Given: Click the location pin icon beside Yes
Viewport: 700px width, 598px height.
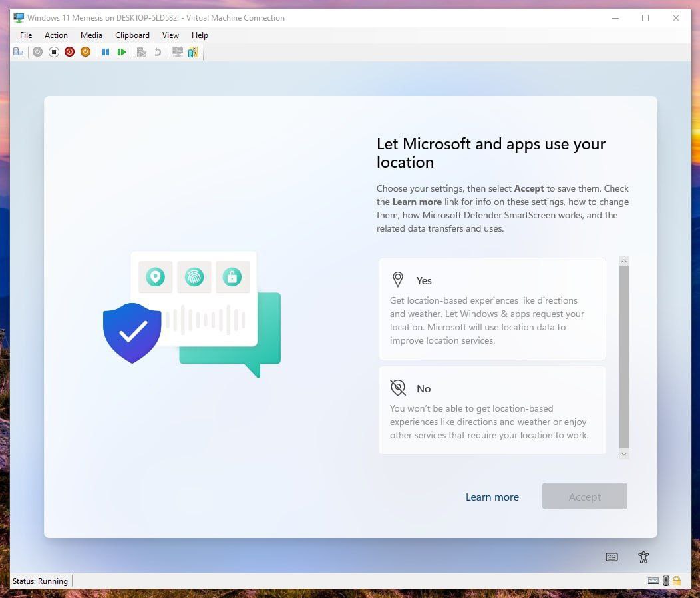Looking at the screenshot, I should coord(397,280).
